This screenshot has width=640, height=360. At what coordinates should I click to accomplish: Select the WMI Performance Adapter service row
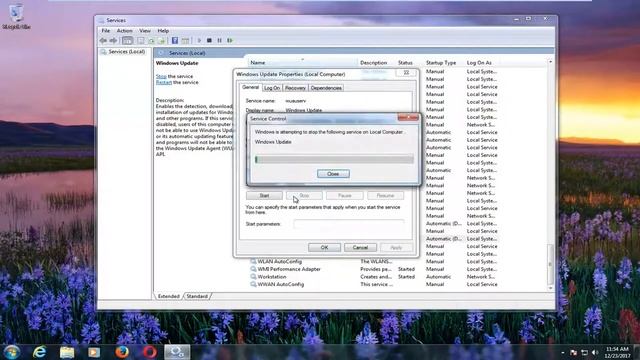pos(373,269)
